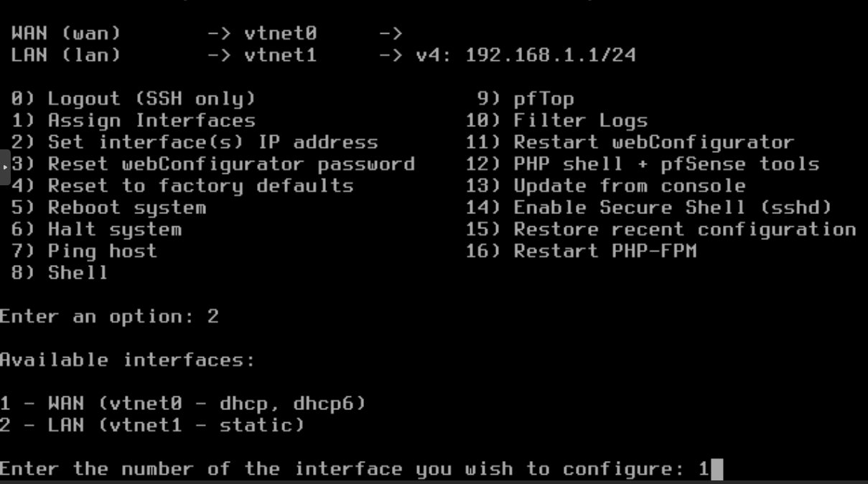The height and width of the screenshot is (484, 868).
Task: Click the WAN (vtnet0 - dhcp, dhcp6) interface line
Action: [x=183, y=404]
